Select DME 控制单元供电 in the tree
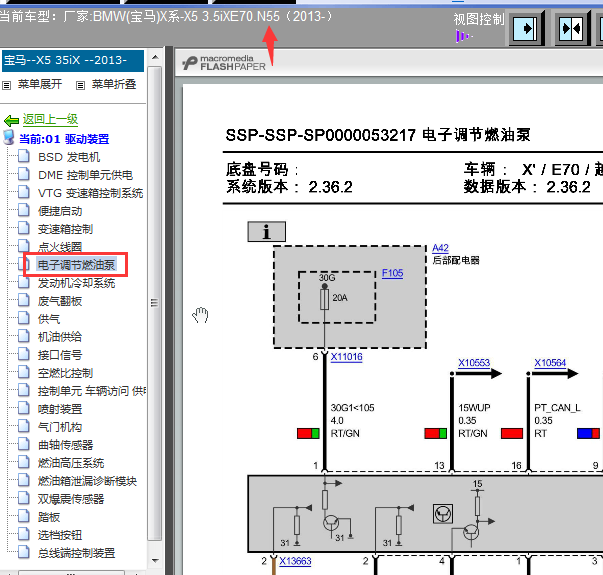Image resolution: width=603 pixels, height=575 pixels. (x=85, y=175)
